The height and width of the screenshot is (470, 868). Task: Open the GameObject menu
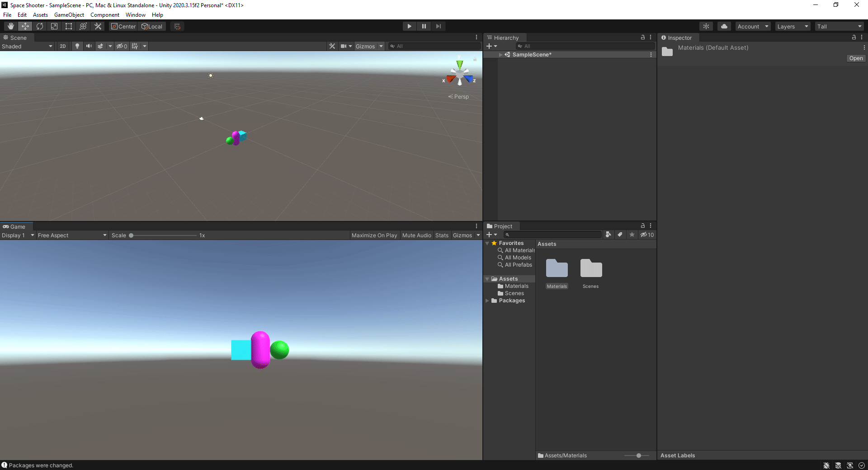[69, 14]
